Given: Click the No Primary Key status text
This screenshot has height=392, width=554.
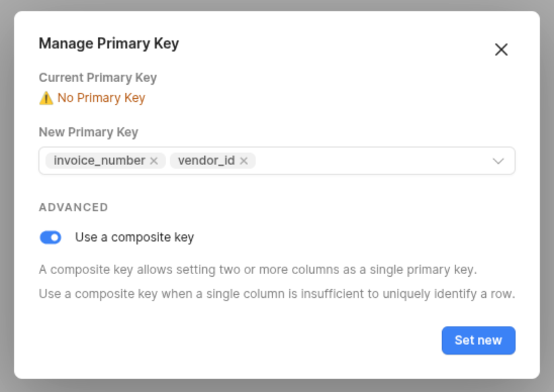Looking at the screenshot, I should (x=101, y=98).
